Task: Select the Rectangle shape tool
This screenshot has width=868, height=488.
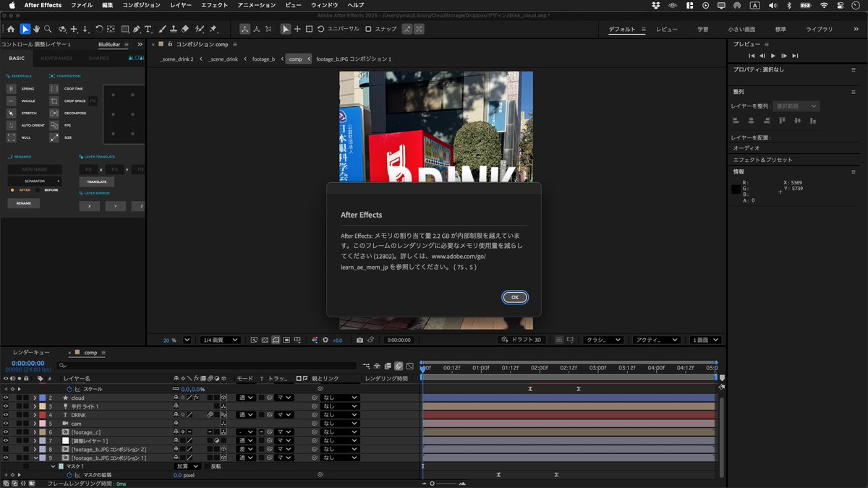Action: pyautogui.click(x=125, y=29)
